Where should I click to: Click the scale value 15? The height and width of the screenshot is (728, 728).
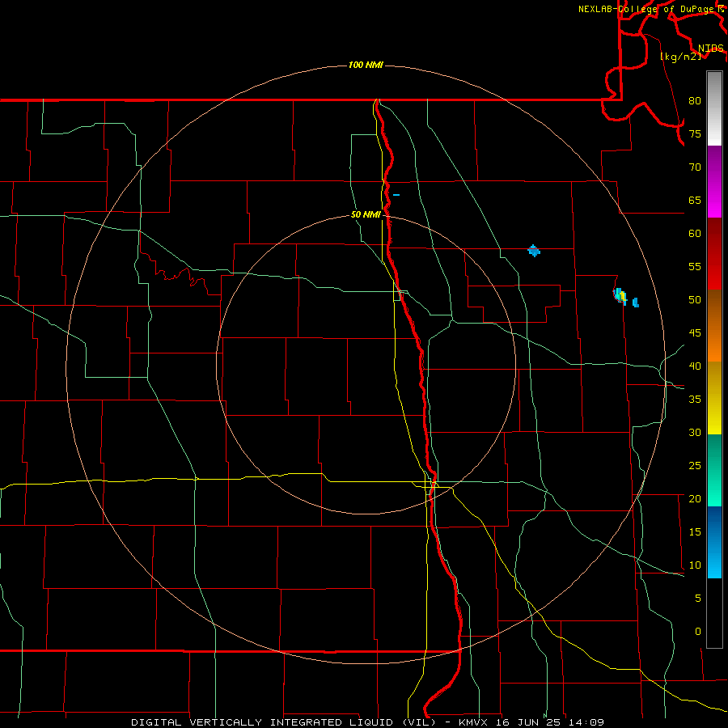(x=695, y=532)
